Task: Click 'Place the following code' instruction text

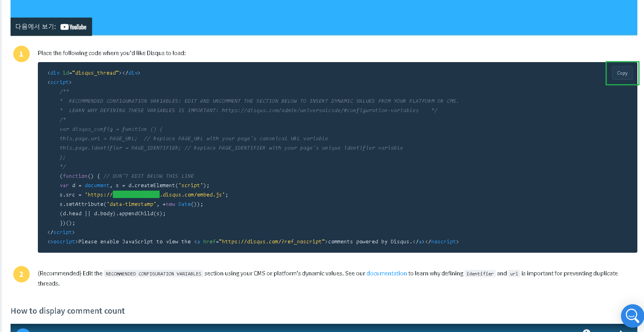Action: click(112, 53)
